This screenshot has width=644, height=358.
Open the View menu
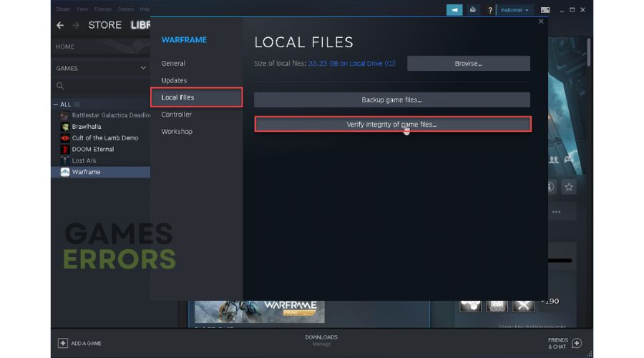coord(82,9)
